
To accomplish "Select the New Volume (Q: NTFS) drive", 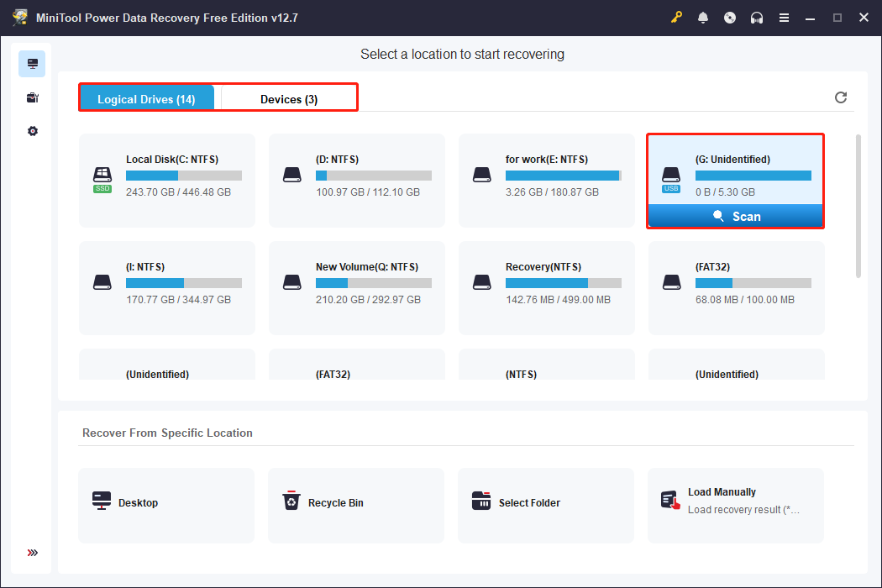I will click(x=357, y=287).
